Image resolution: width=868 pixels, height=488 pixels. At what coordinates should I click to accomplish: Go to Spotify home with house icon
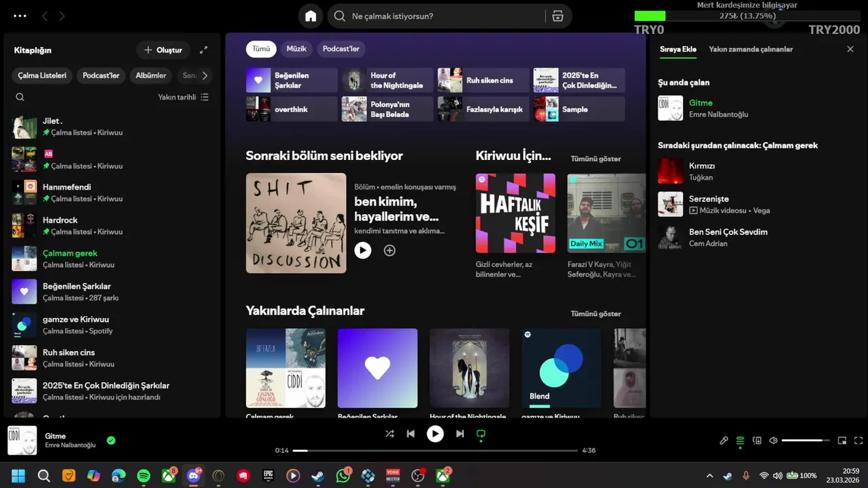click(x=311, y=16)
